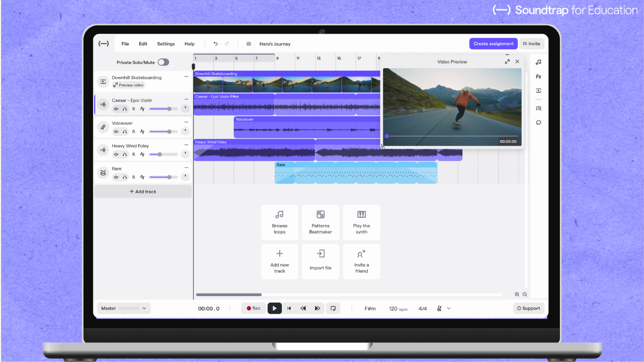Click the redo arrow icon
The width and height of the screenshot is (644, 362).
click(227, 44)
